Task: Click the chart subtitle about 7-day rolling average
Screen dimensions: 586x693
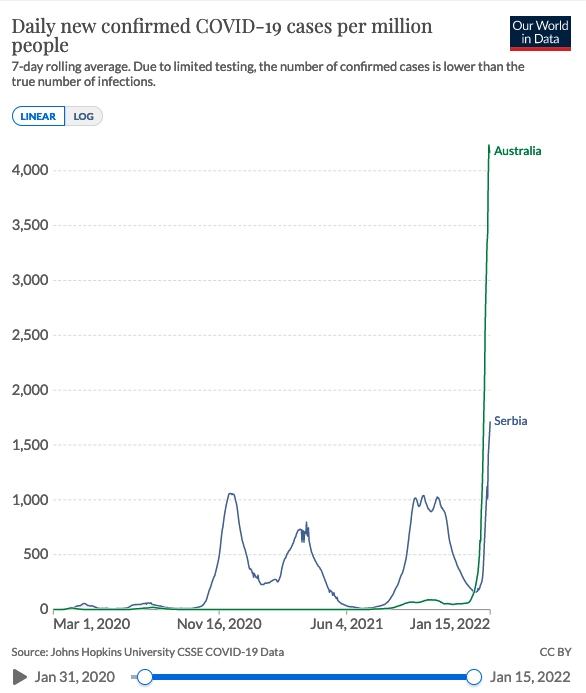Action: (x=268, y=74)
